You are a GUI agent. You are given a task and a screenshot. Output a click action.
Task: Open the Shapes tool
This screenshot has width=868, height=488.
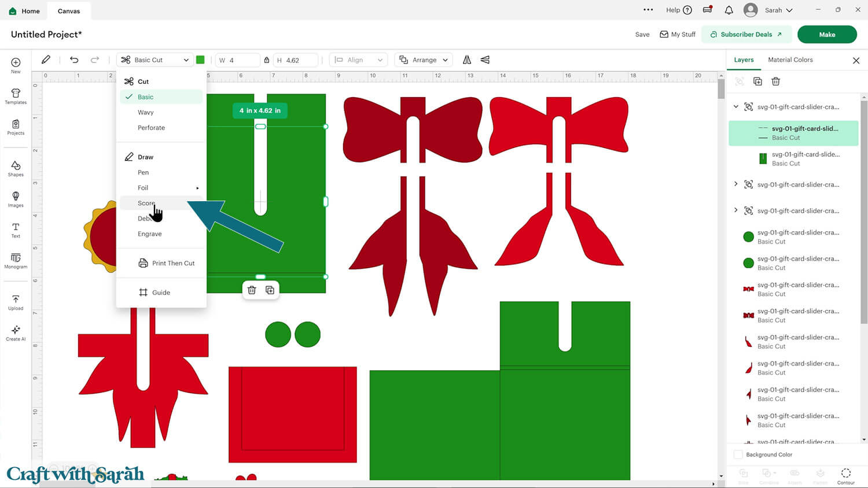(16, 169)
